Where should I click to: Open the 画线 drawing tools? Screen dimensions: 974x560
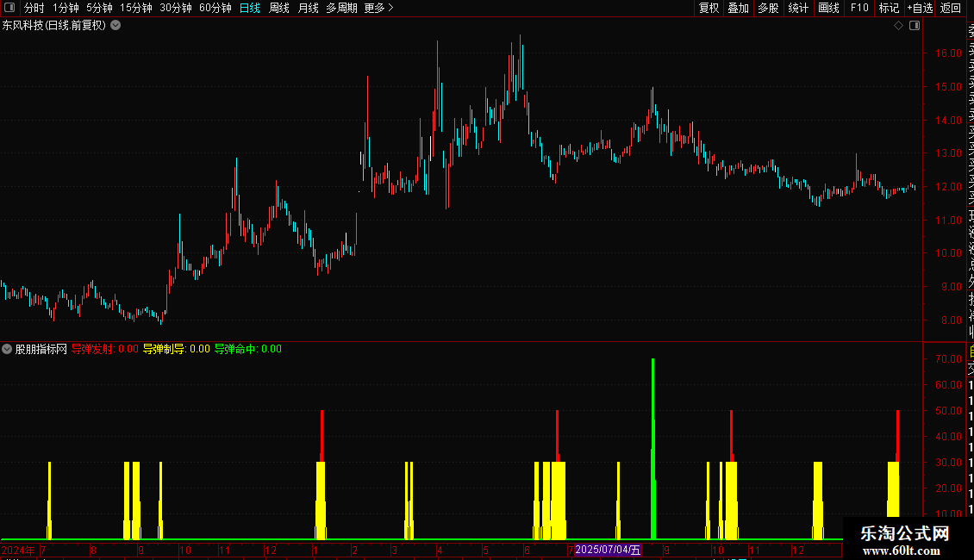coord(828,8)
